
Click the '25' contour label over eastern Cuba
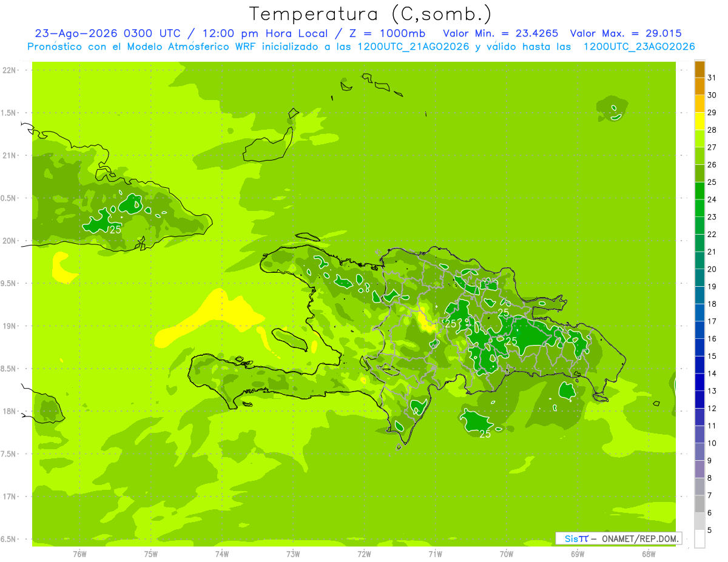tap(115, 230)
